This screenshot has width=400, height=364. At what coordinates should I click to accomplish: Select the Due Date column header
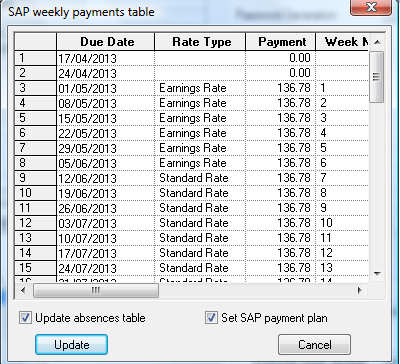pos(106,42)
